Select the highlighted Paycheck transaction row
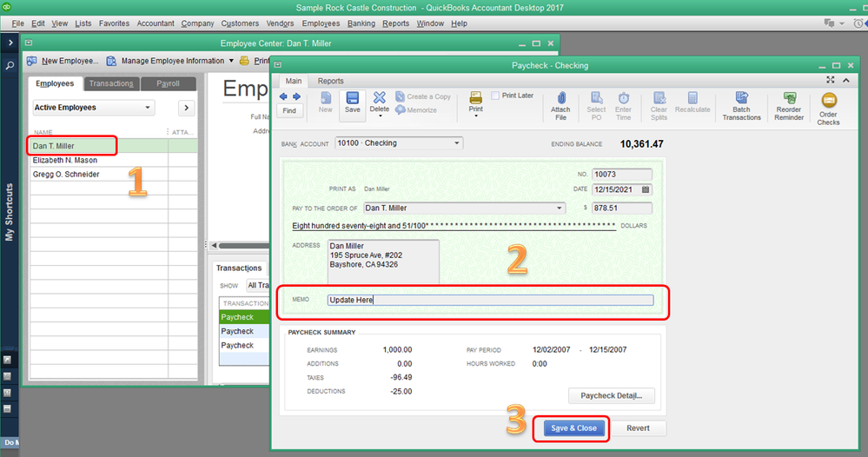The width and height of the screenshot is (868, 457). 244,317
